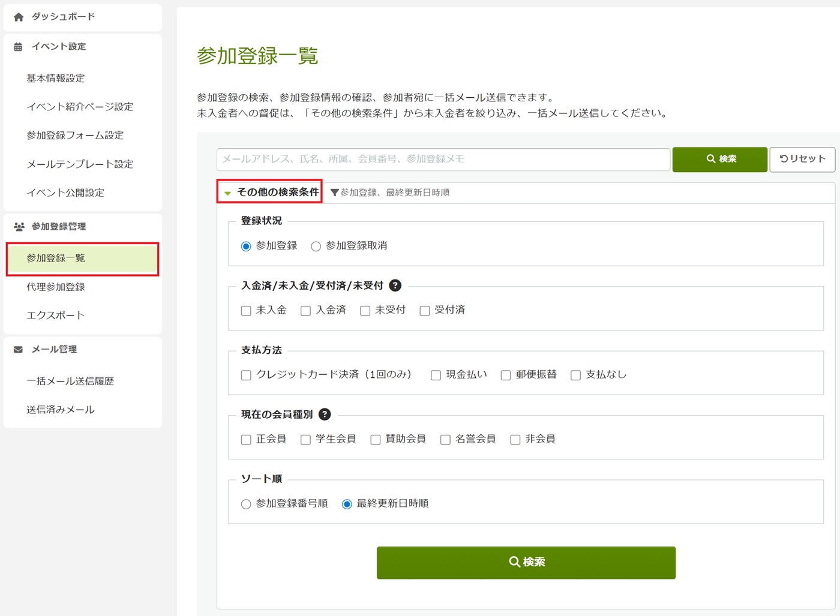Collapse the その他の検索条件 section
The height and width of the screenshot is (616, 840).
pyautogui.click(x=271, y=192)
